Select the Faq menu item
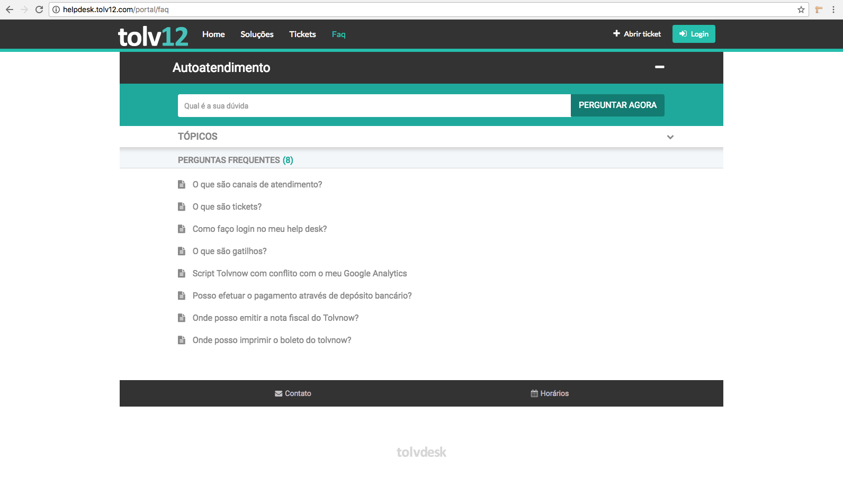 click(x=338, y=34)
